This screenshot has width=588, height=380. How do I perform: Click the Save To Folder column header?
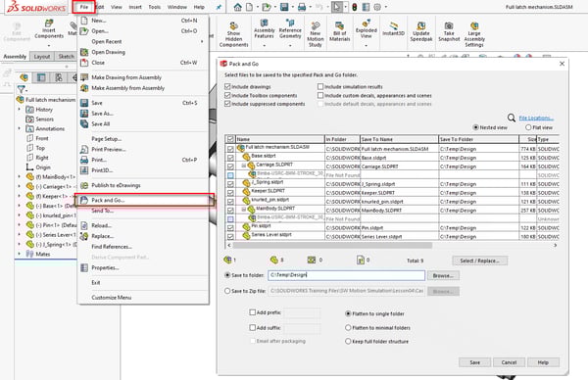[478, 139]
